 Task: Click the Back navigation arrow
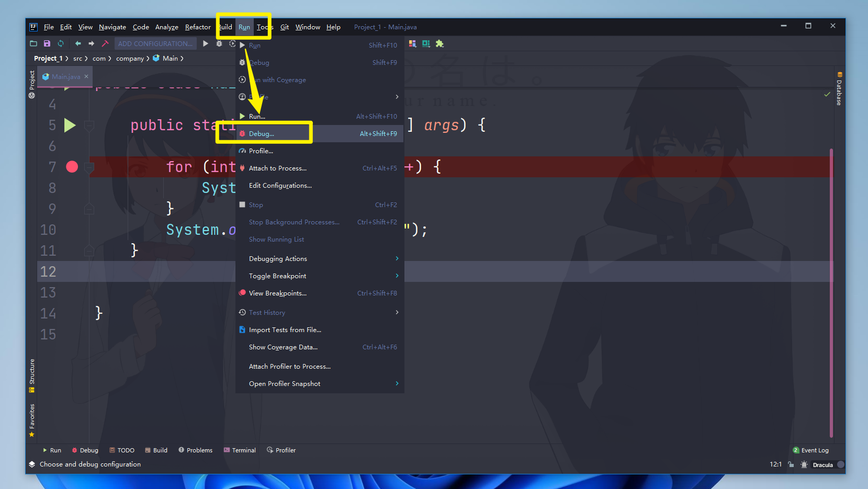pyautogui.click(x=78, y=43)
